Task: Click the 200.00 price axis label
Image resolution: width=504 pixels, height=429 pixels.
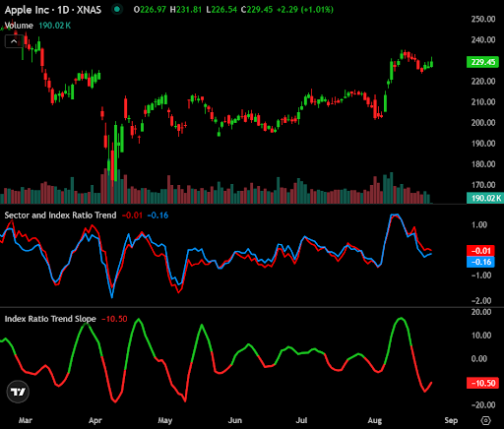Action: click(483, 123)
